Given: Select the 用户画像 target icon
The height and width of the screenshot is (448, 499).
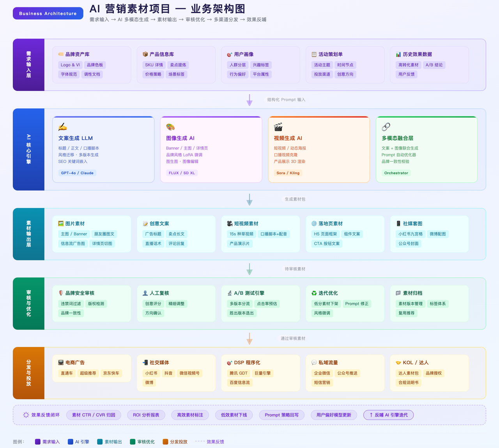Looking at the screenshot, I should (229, 54).
